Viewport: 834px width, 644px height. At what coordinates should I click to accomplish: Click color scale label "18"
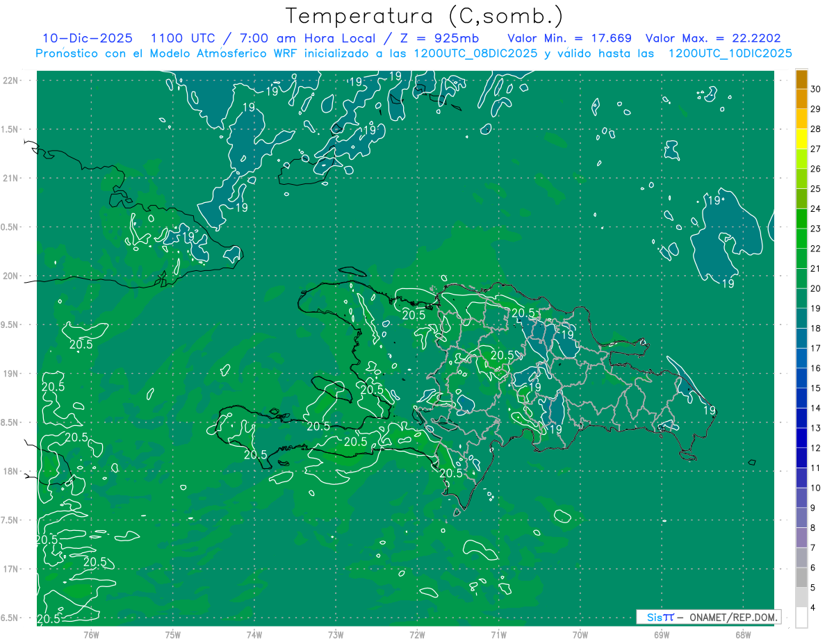pyautogui.click(x=817, y=328)
